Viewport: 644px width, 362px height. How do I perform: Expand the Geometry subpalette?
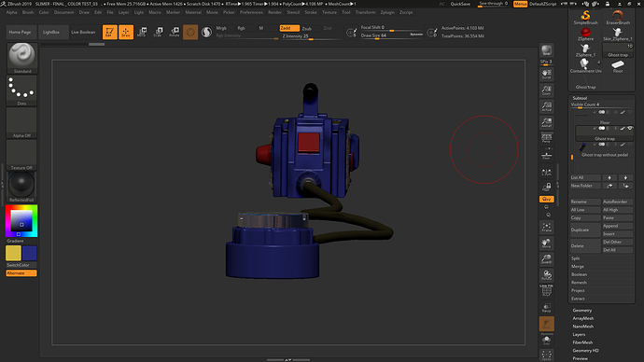pyautogui.click(x=582, y=311)
